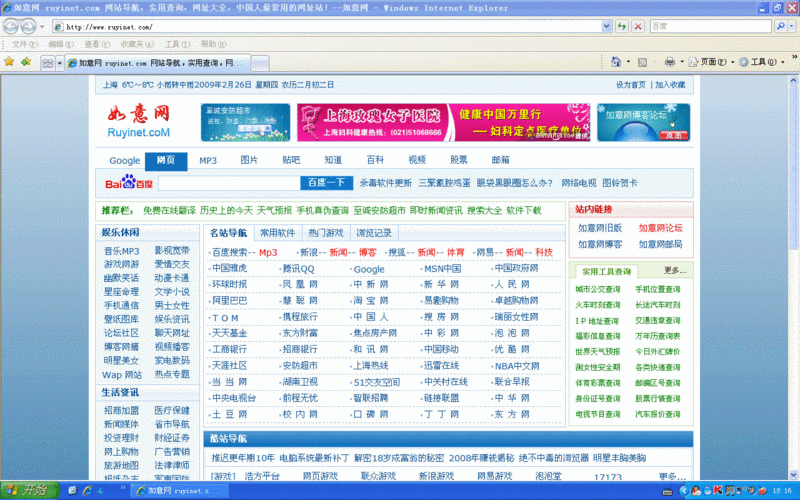Open the 腾讯QQ link
The width and height of the screenshot is (800, 500).
(298, 269)
